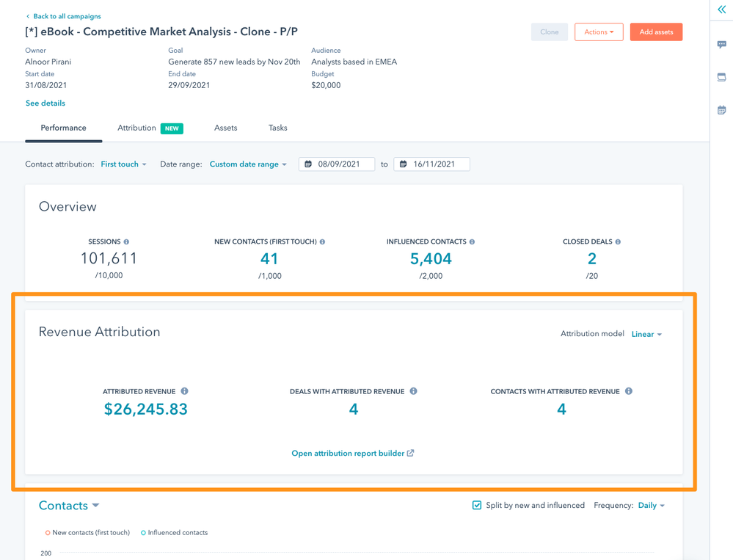Collapse the right sidebar with double-chevron icon
Image resolution: width=733 pixels, height=560 pixels.
pos(722,10)
